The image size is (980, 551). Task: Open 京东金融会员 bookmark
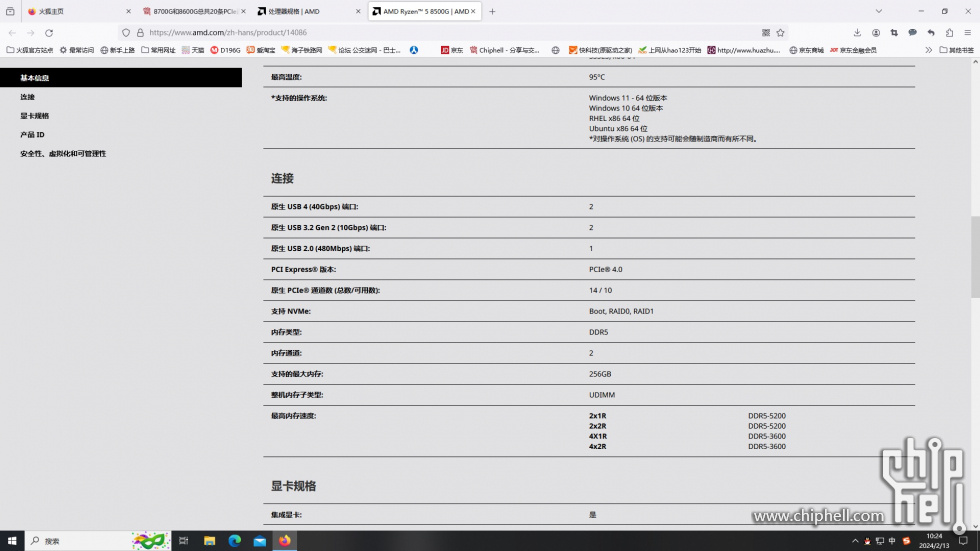pyautogui.click(x=853, y=50)
